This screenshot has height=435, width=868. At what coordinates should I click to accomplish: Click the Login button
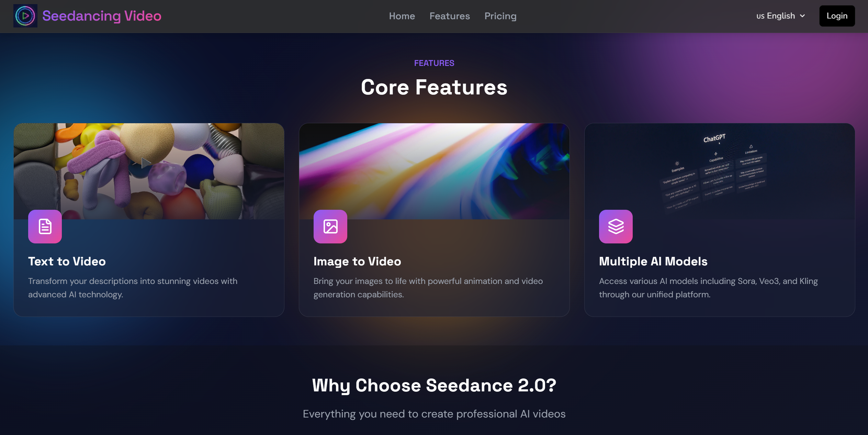[837, 16]
